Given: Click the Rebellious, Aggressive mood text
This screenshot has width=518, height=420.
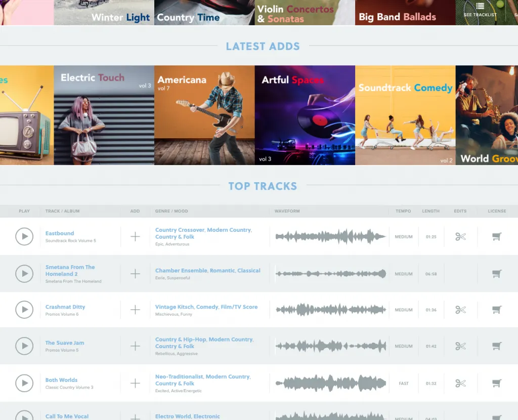Looking at the screenshot, I should (x=177, y=354).
